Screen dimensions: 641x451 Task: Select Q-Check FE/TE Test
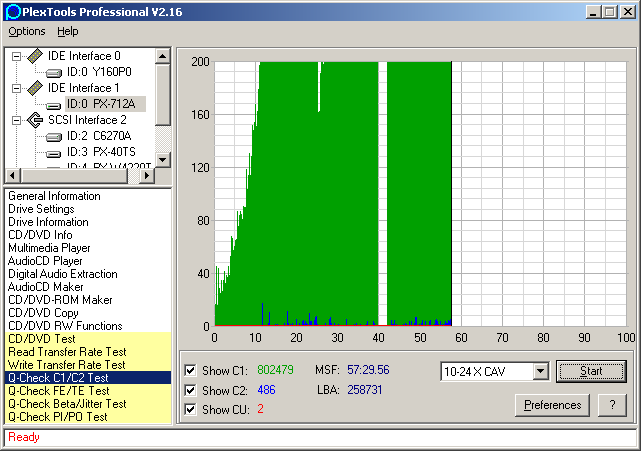click(x=88, y=391)
